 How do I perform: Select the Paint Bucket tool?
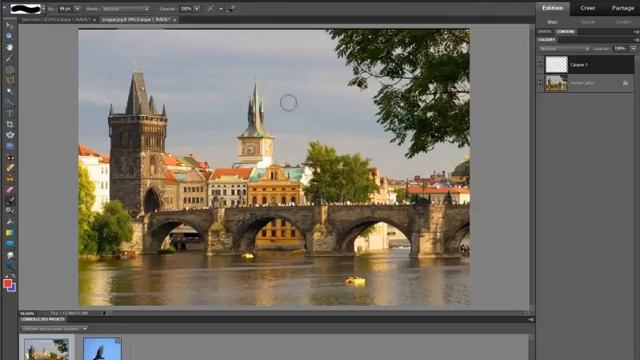tap(9, 222)
